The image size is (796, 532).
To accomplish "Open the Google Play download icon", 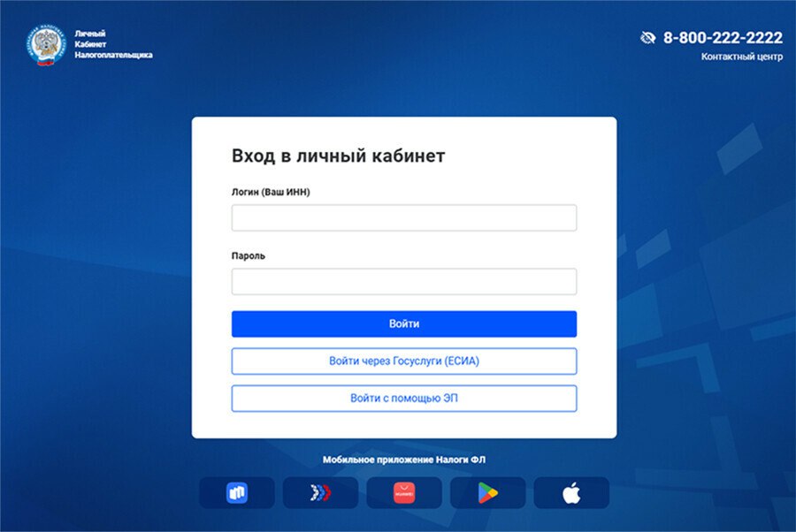I will tap(487, 493).
